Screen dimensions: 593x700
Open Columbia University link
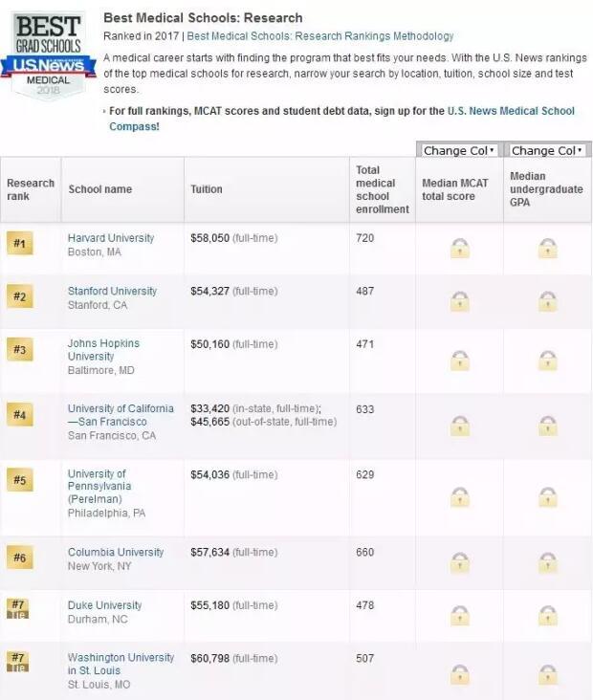pyautogui.click(x=116, y=552)
